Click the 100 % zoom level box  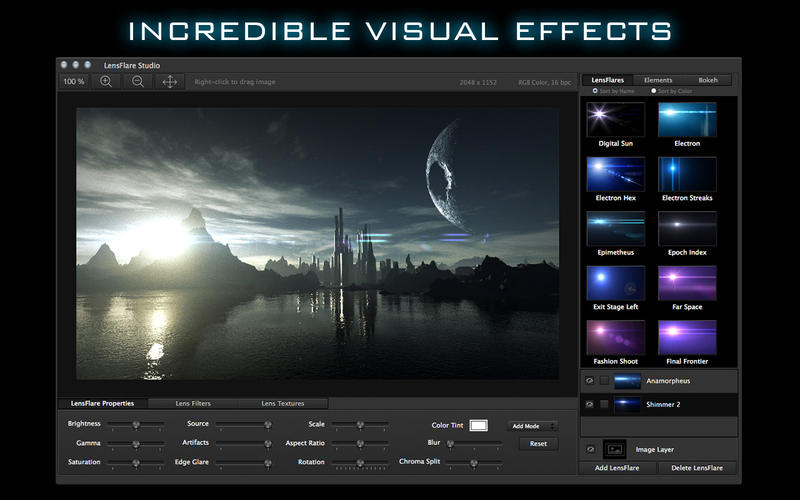[73, 81]
